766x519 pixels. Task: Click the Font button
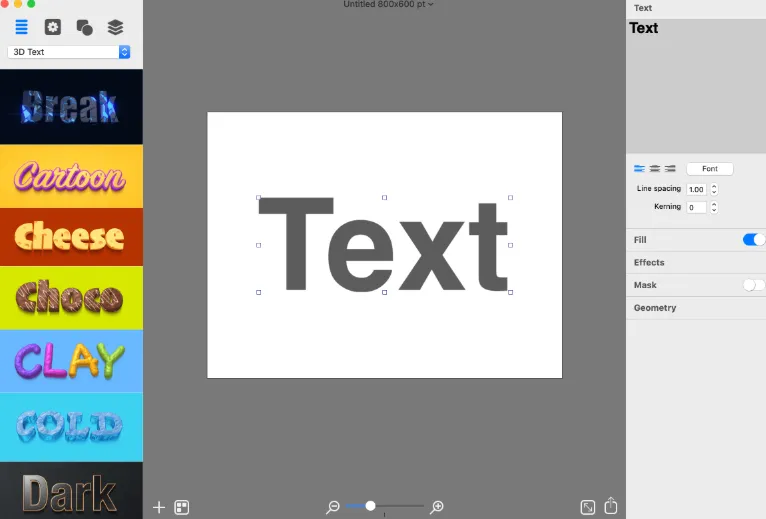click(710, 169)
